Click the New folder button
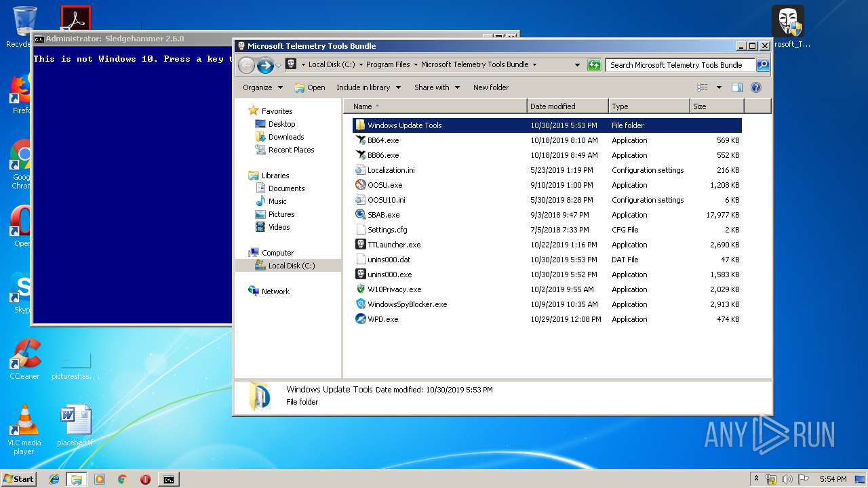868x488 pixels. click(x=491, y=87)
